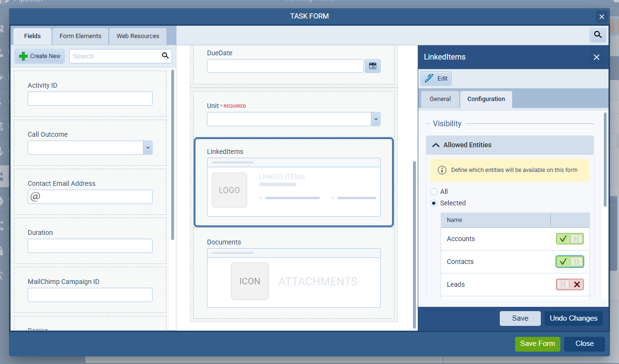Switch to the General tab

(440, 99)
